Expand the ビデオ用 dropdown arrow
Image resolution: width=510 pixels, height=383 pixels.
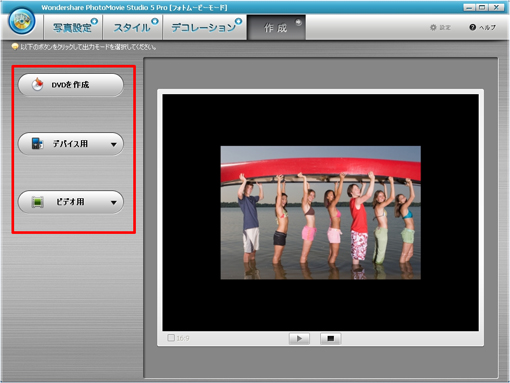tap(114, 202)
